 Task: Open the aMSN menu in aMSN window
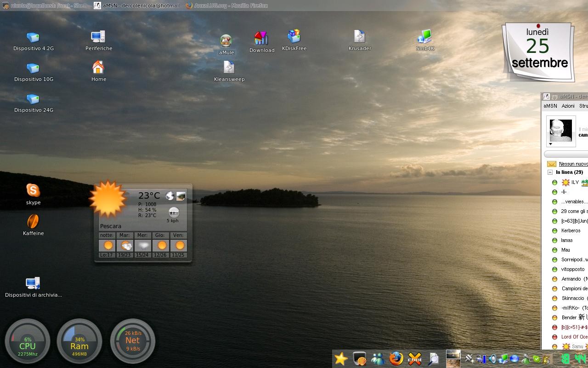[550, 106]
